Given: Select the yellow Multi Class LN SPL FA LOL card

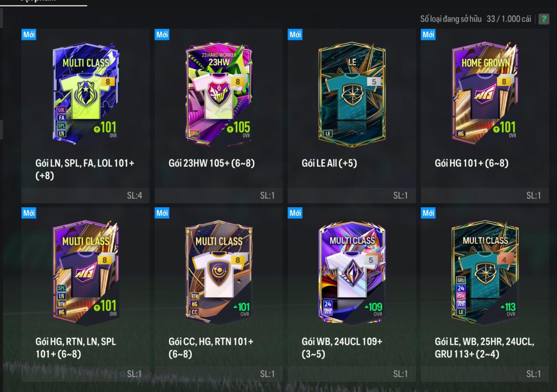Looking at the screenshot, I should (x=86, y=93).
